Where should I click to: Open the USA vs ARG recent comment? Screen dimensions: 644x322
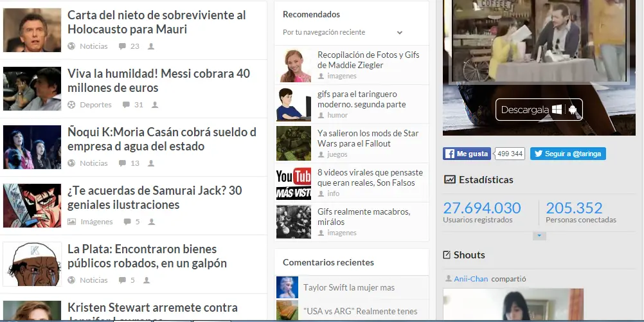coord(360,311)
